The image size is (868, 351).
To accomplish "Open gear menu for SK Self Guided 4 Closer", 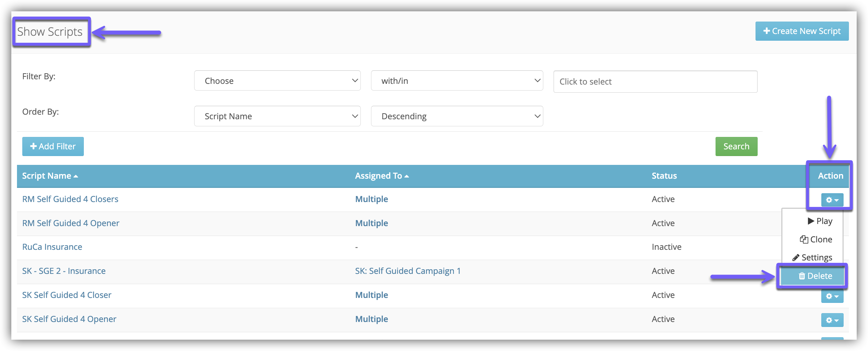I will (x=832, y=297).
